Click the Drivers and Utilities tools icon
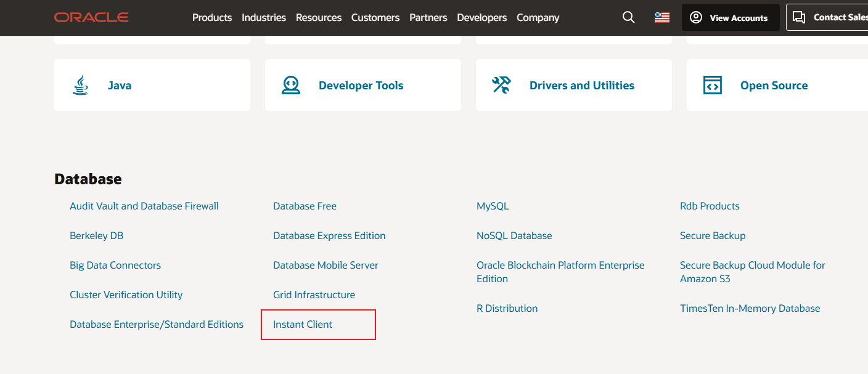 coord(501,85)
